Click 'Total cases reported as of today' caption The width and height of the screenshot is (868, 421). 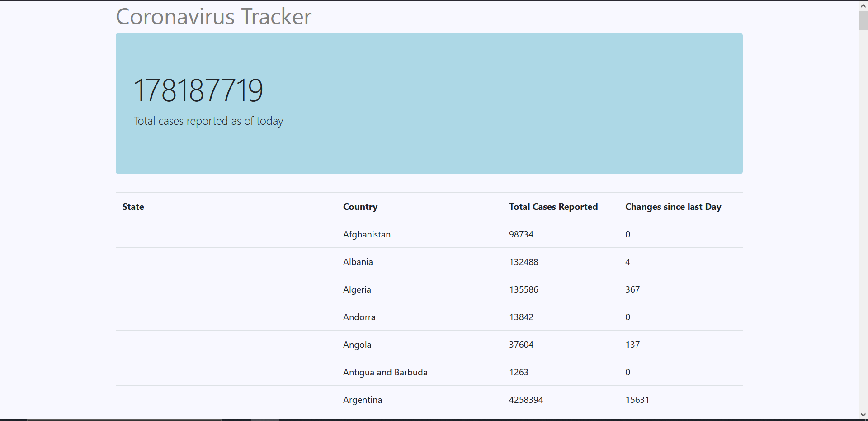coord(208,121)
